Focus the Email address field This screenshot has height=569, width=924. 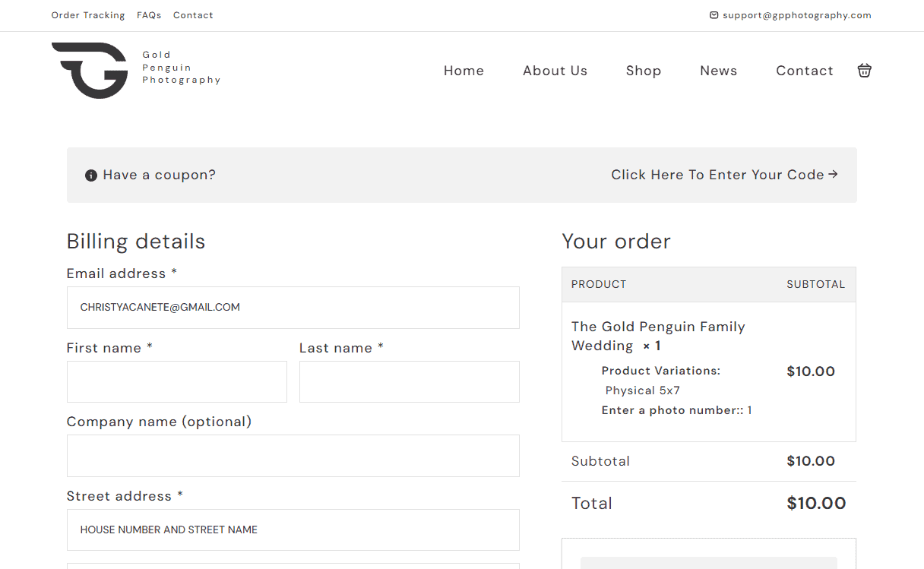[x=293, y=308]
